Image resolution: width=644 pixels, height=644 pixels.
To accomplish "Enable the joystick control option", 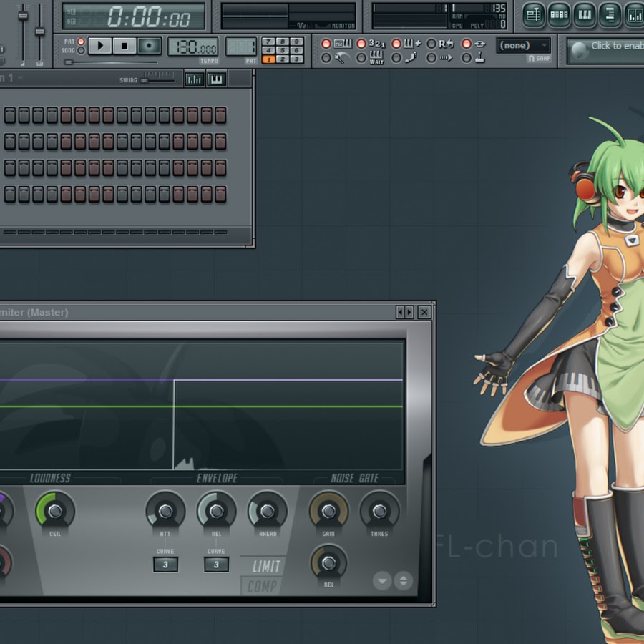I will coord(467,58).
